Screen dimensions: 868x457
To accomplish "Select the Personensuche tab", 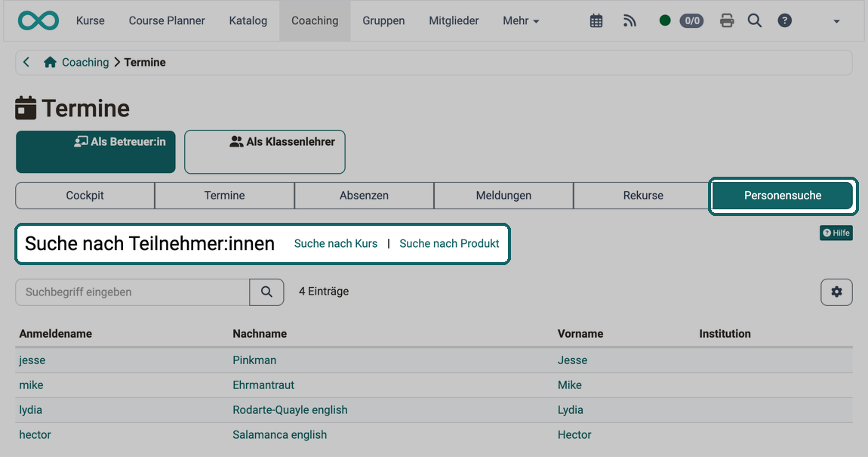I will 783,196.
